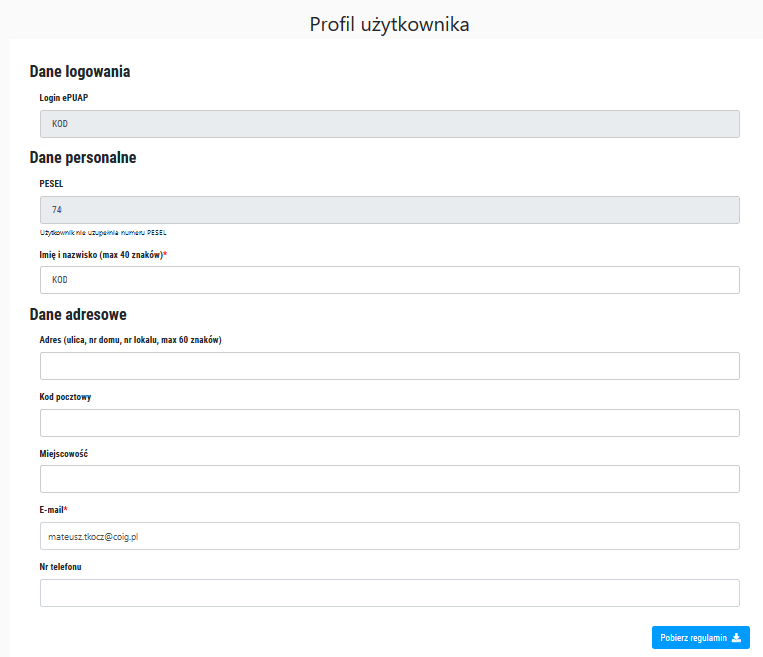Viewport: 763px width, 657px height.
Task: Click the Nr telefonu label
Action: click(60, 567)
